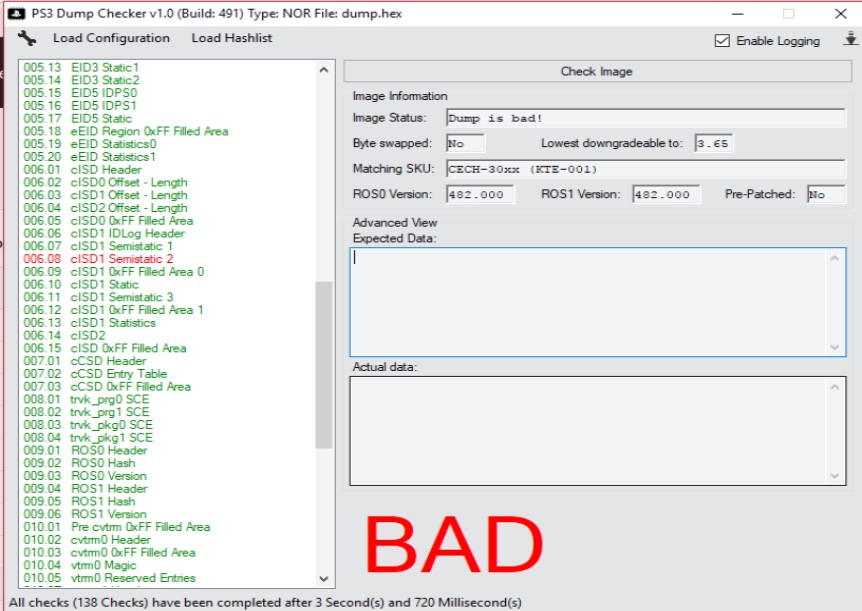This screenshot has height=611, width=862.
Task: Select 008.01 trvk_prg0 SCE entry
Action: click(x=86, y=399)
